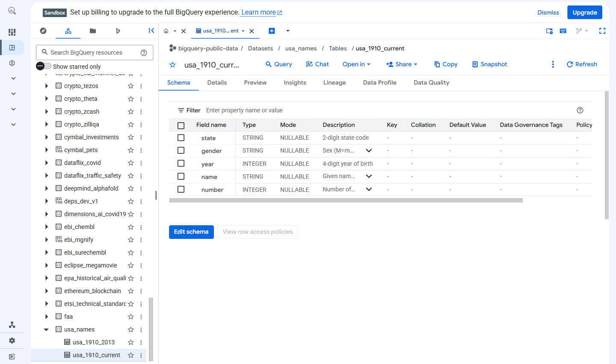The width and height of the screenshot is (616, 364).
Task: Click the help icon in search box
Action: click(x=144, y=53)
